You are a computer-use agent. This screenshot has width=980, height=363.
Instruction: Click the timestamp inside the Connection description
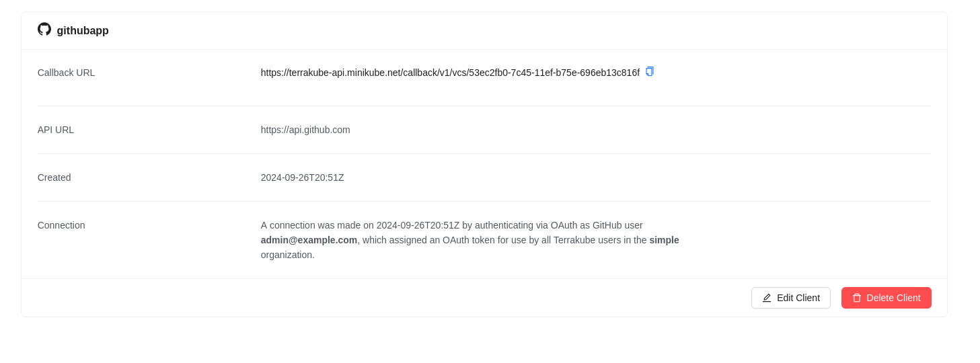(418, 225)
